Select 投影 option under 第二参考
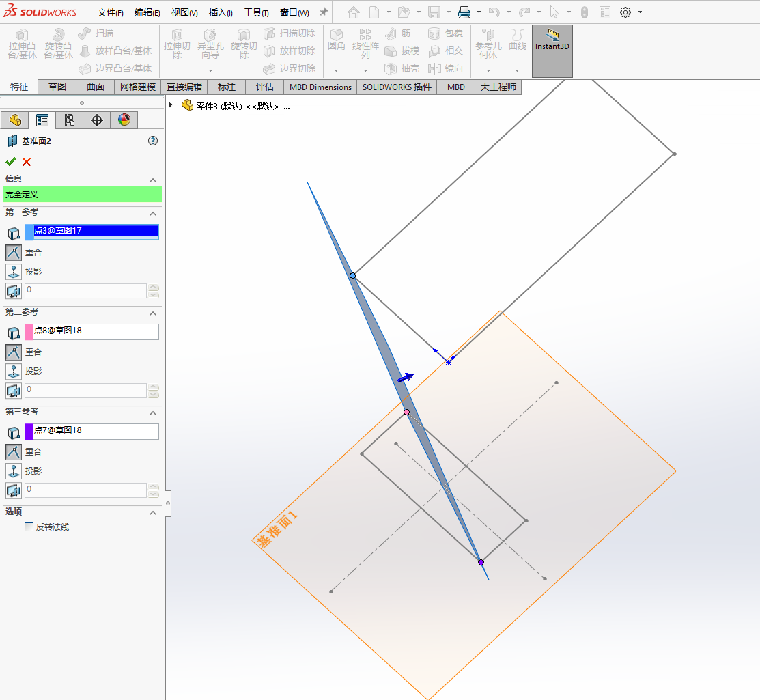The image size is (760, 700). tap(14, 372)
